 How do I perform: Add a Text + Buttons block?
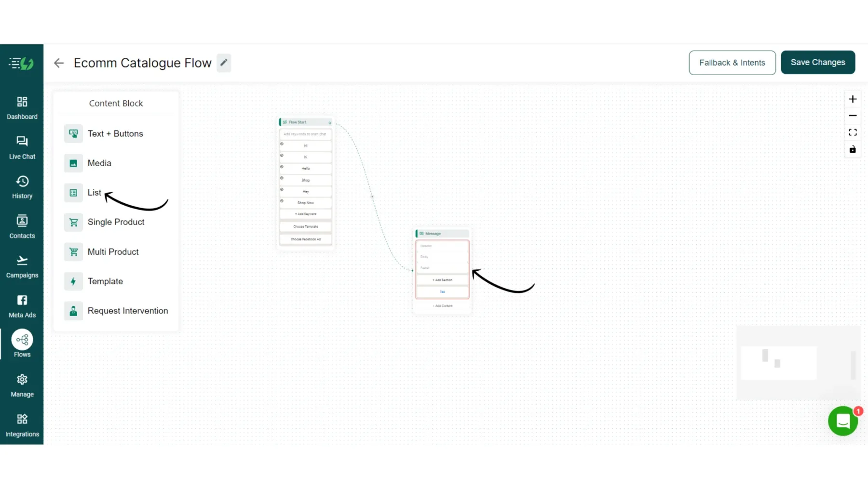[x=116, y=133]
